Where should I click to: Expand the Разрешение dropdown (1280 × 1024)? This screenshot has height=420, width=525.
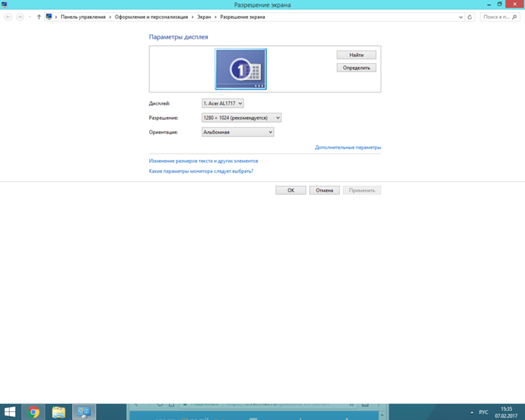[241, 117]
